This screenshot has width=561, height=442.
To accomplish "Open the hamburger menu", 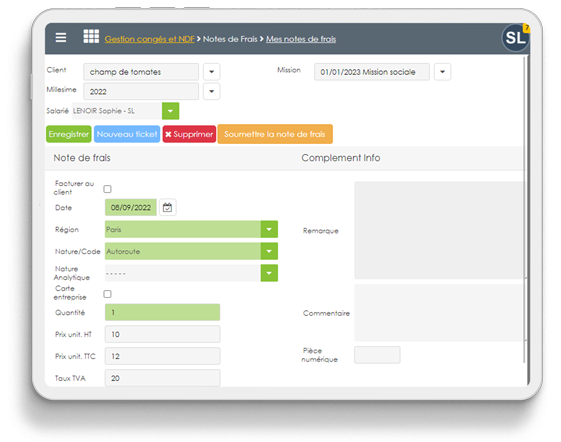I will 61,37.
